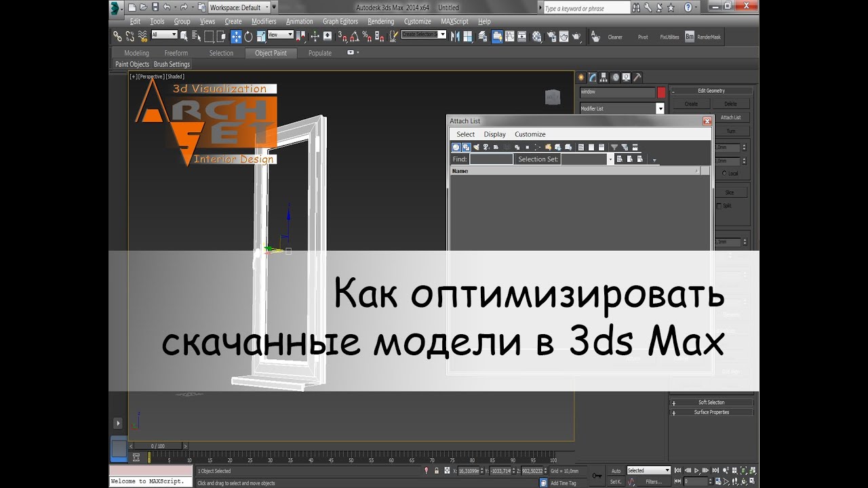The image size is (868, 488).
Task: Open the Hierarchy command panel tab
Action: [604, 77]
